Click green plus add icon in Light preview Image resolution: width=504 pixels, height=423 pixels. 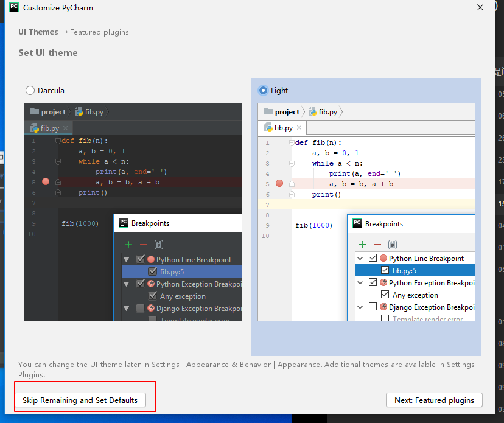(x=362, y=245)
